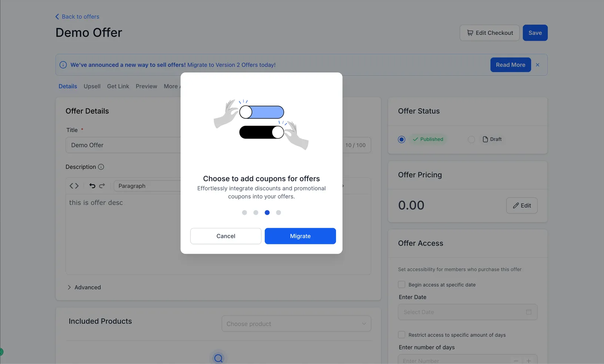Click the undo arrow in the editor
This screenshot has height=364, width=604.
(92, 186)
